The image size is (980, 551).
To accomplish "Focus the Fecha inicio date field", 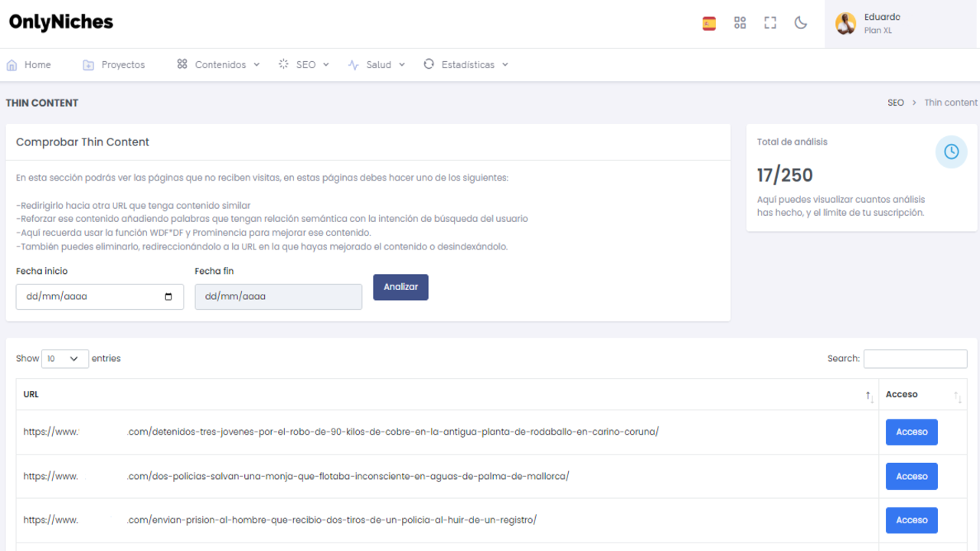I will [x=100, y=297].
